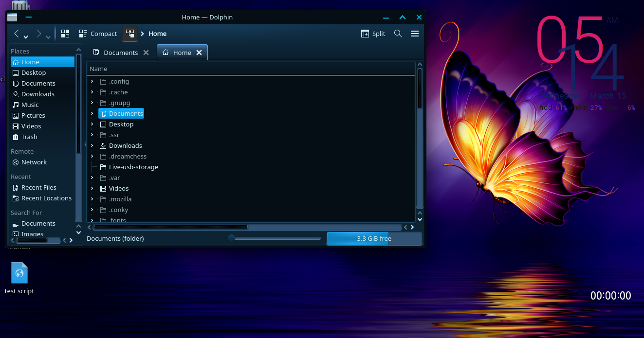Switch to Icons view mode
Screen dimensions: 644x338
coord(65,34)
